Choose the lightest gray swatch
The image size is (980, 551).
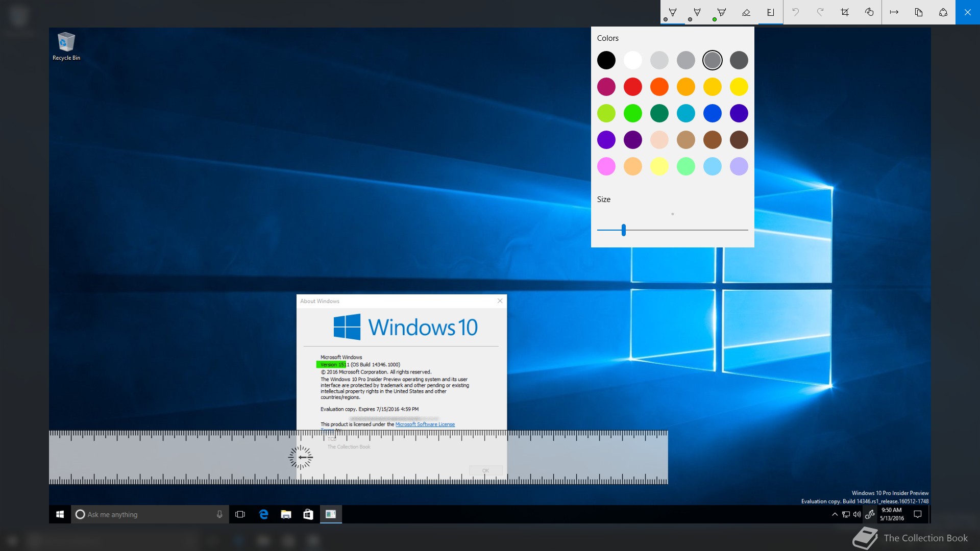[x=659, y=60]
